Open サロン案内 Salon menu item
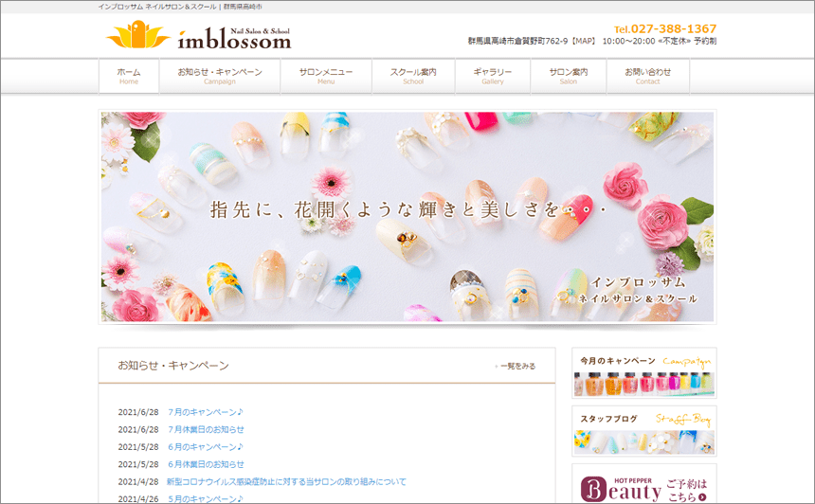815x504 pixels. tap(568, 77)
